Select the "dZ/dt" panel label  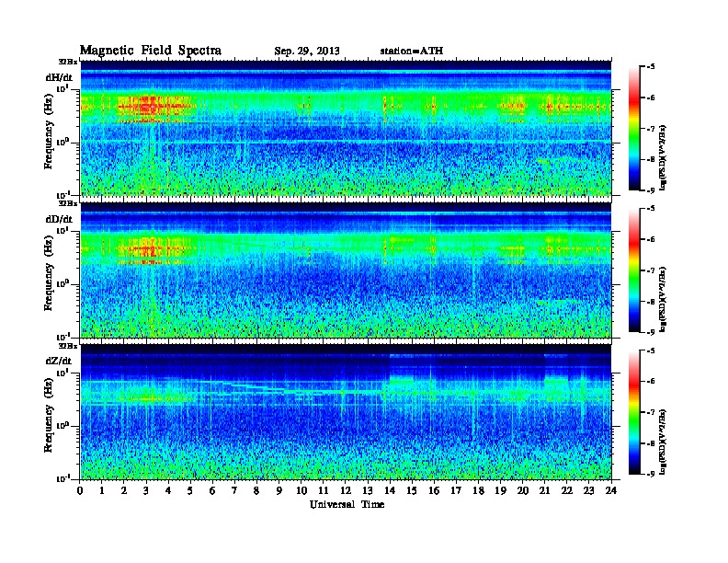59,361
